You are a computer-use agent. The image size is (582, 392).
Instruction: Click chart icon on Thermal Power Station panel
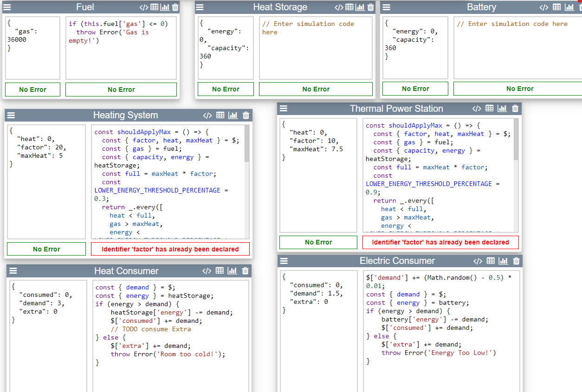click(x=502, y=109)
